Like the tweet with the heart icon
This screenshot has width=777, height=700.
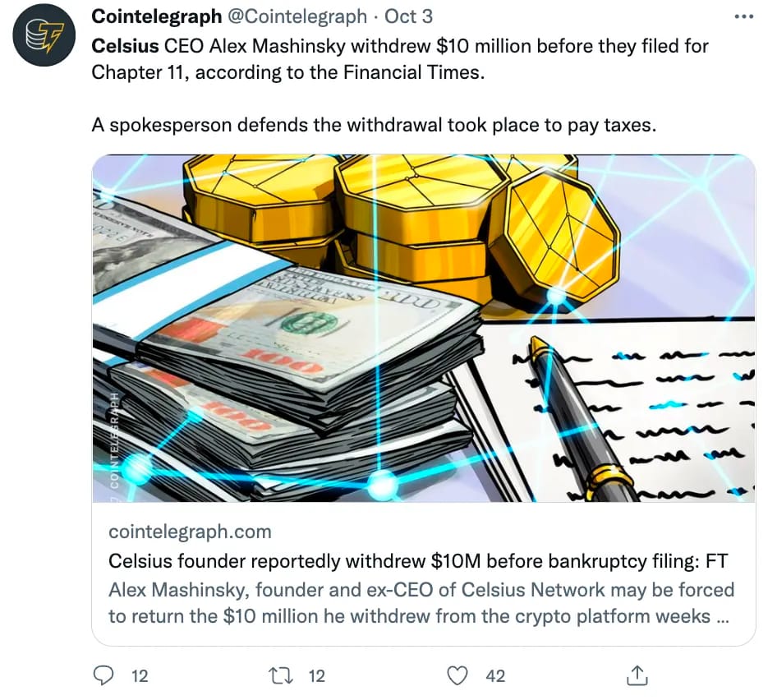click(457, 675)
